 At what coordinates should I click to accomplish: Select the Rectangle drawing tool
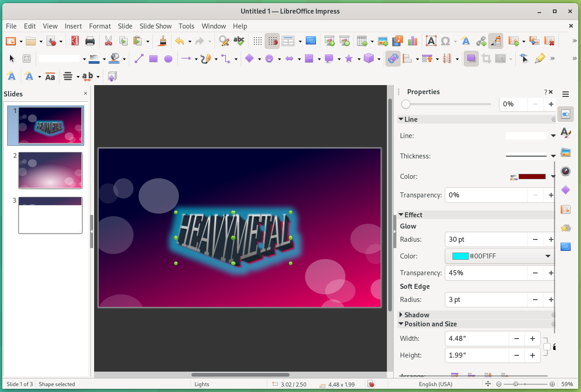(154, 58)
